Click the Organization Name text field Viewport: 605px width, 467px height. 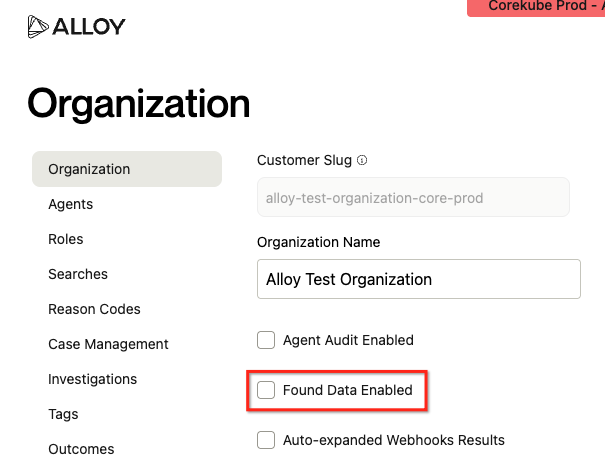(x=418, y=279)
